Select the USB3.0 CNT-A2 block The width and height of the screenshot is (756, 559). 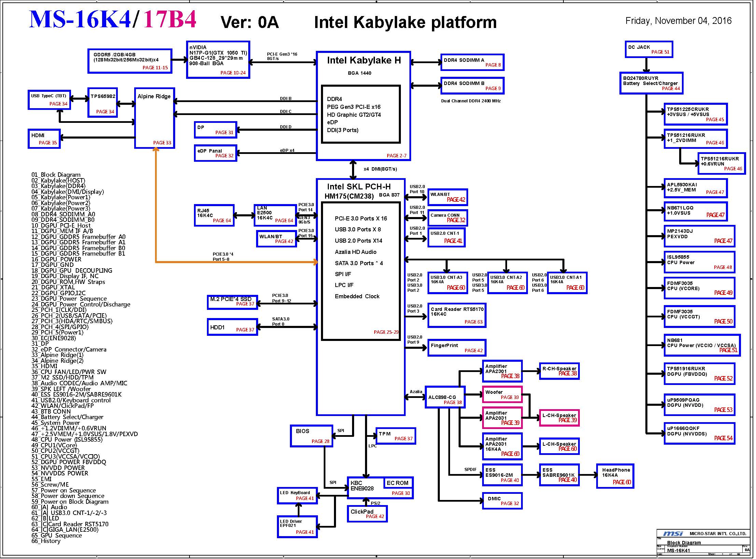tap(507, 283)
